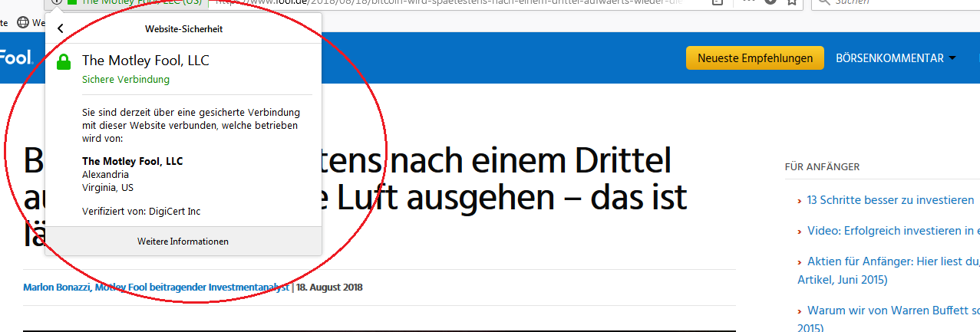The height and width of the screenshot is (332, 980).
Task: Expand the BÖRSENKOMMENTAR dropdown menu
Action: pos(896,58)
